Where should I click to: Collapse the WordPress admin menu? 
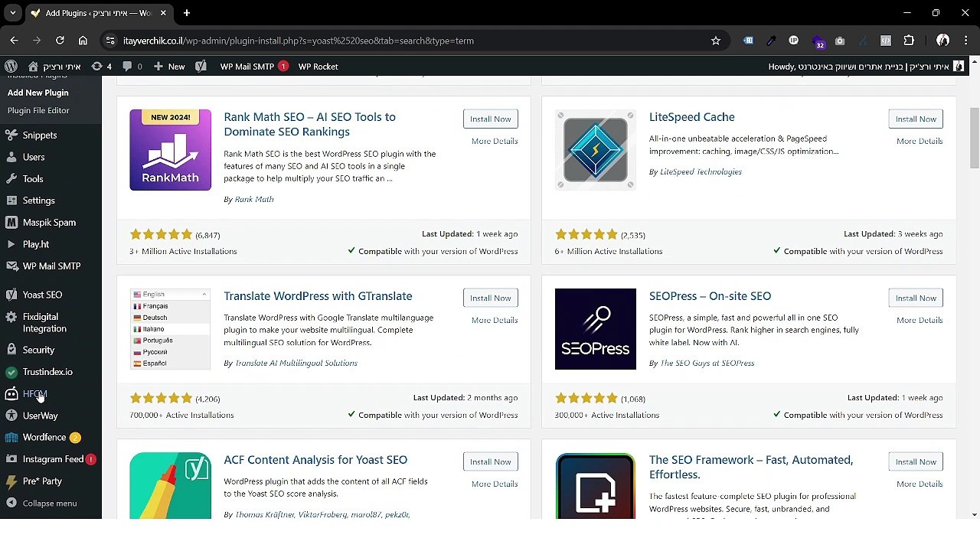point(42,504)
